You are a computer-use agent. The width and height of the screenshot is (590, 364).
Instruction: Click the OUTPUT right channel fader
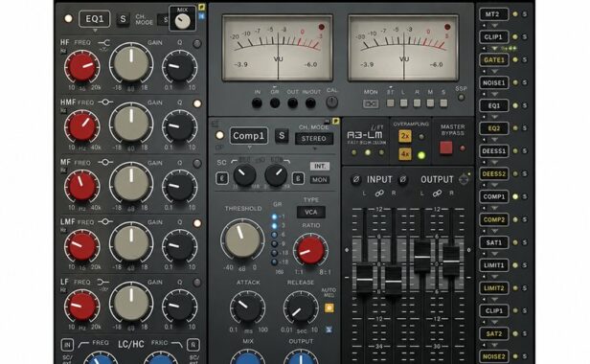pyautogui.click(x=451, y=261)
